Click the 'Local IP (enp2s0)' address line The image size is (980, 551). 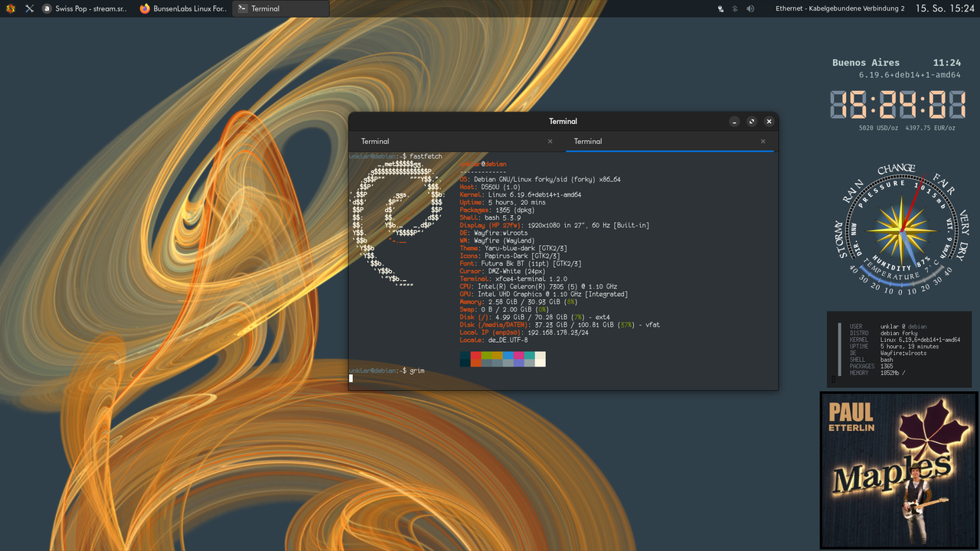click(x=524, y=332)
